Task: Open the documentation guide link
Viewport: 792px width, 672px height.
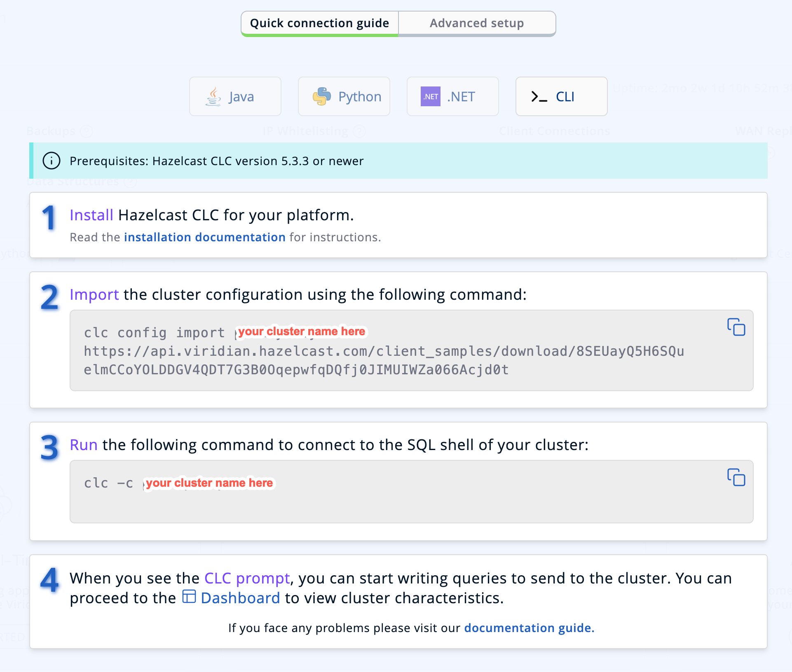Action: (529, 628)
